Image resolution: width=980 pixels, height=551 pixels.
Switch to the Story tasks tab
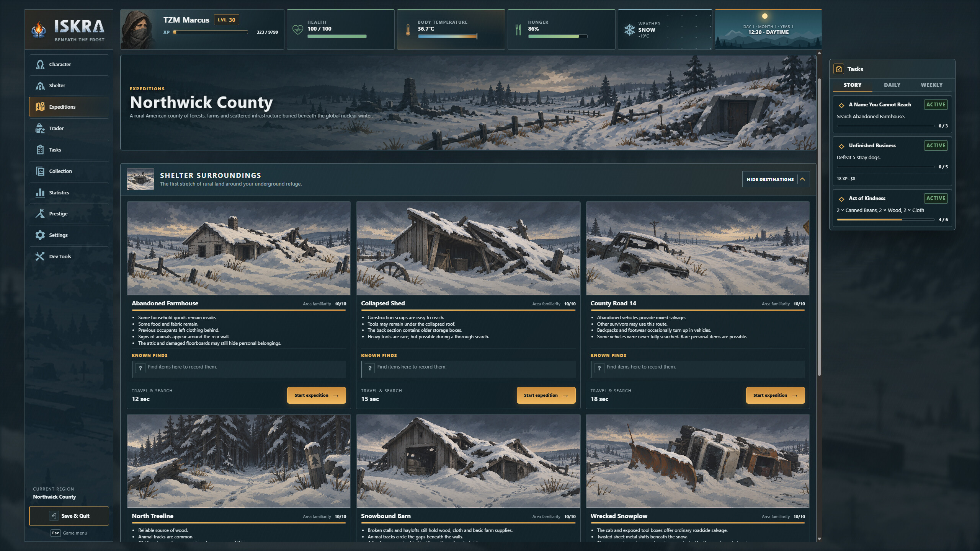853,85
